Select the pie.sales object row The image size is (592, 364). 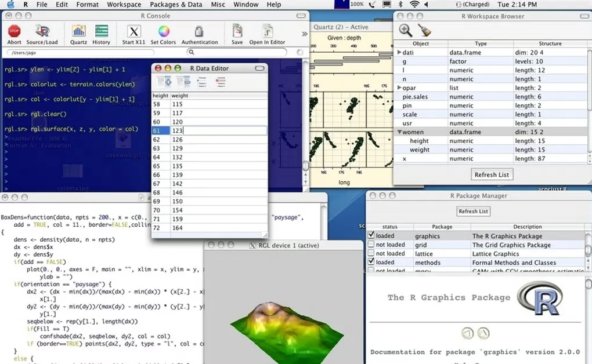[491, 97]
